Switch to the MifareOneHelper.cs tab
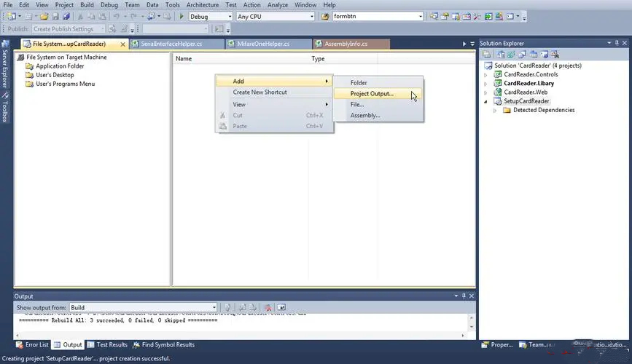This screenshot has width=632, height=364. (x=264, y=44)
